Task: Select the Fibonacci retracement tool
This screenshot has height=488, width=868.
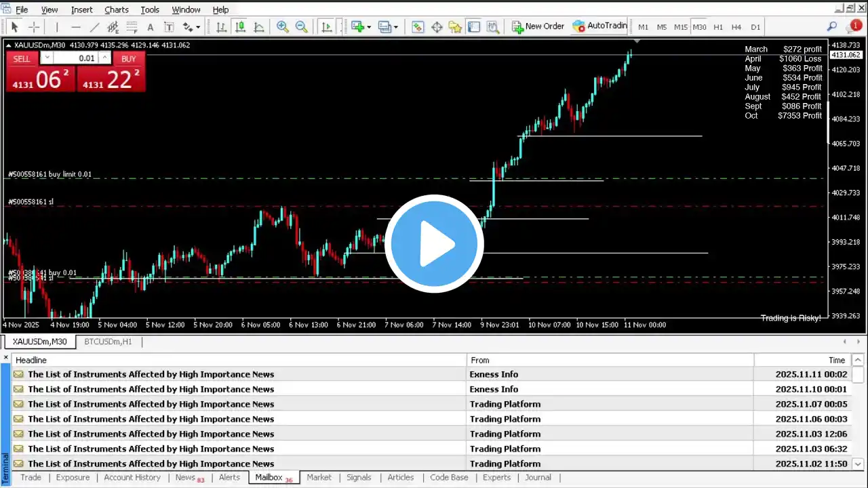Action: point(132,27)
